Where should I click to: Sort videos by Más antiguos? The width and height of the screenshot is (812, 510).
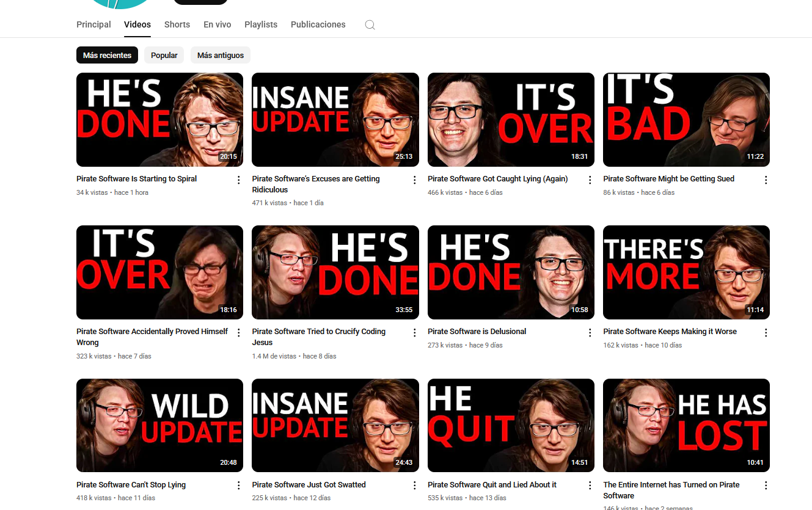tap(221, 55)
